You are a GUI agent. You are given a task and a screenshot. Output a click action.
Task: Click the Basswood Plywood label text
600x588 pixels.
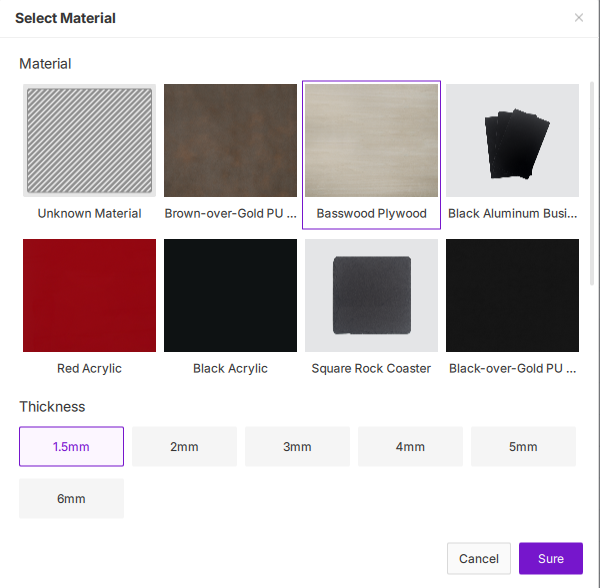pos(371,213)
